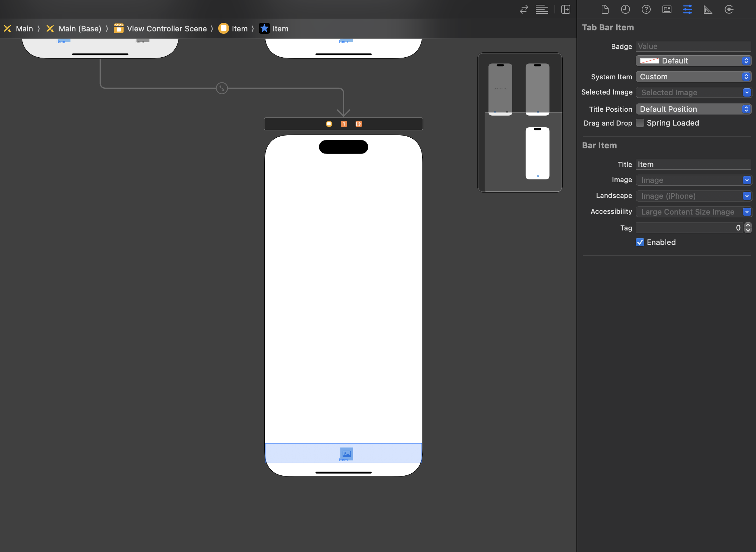756x552 pixels.
Task: Click the Add Editor on Right icon
Action: [565, 9]
